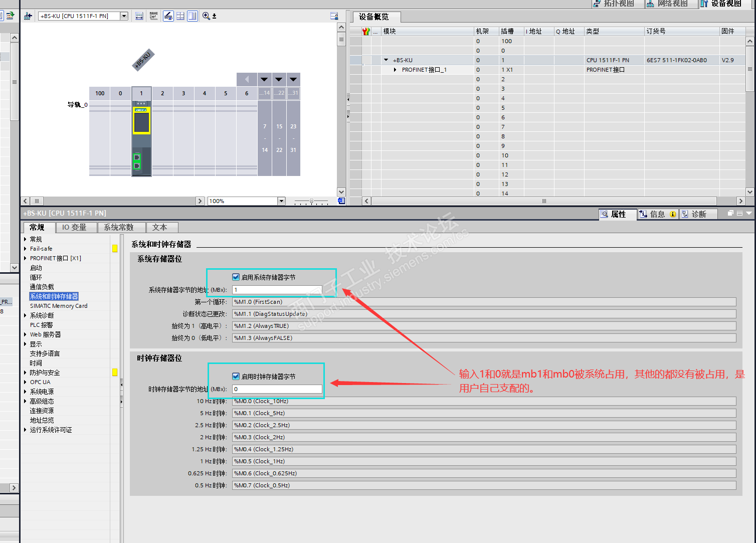The image size is (756, 543).
Task: Collapse the +BS-KU row in the device table
Action: click(386, 60)
